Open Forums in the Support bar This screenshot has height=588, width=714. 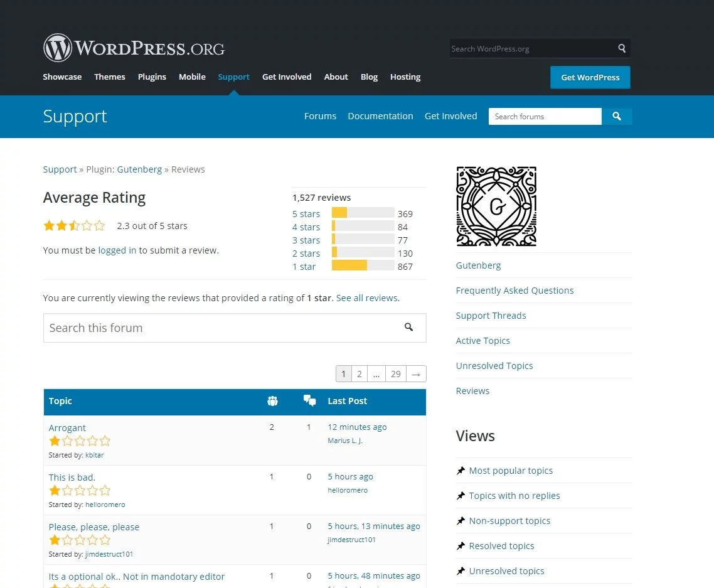pos(320,116)
